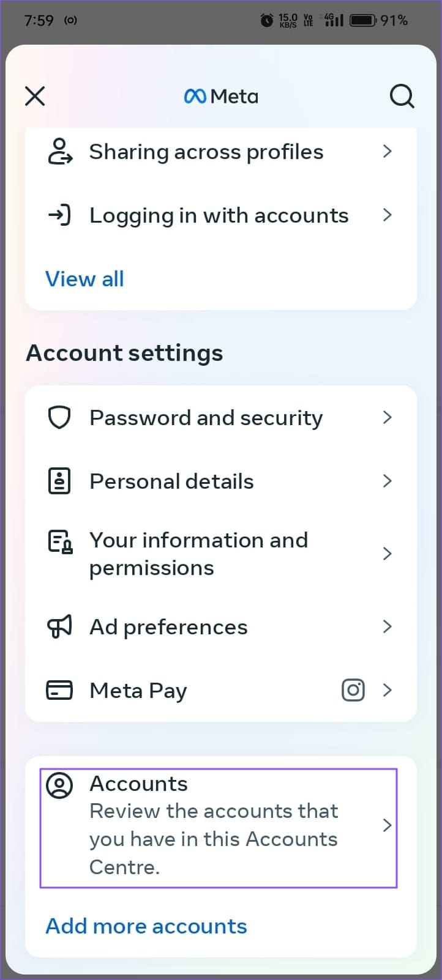Image resolution: width=442 pixels, height=980 pixels.
Task: Close the Accounts Centre with the X
Action: (35, 96)
